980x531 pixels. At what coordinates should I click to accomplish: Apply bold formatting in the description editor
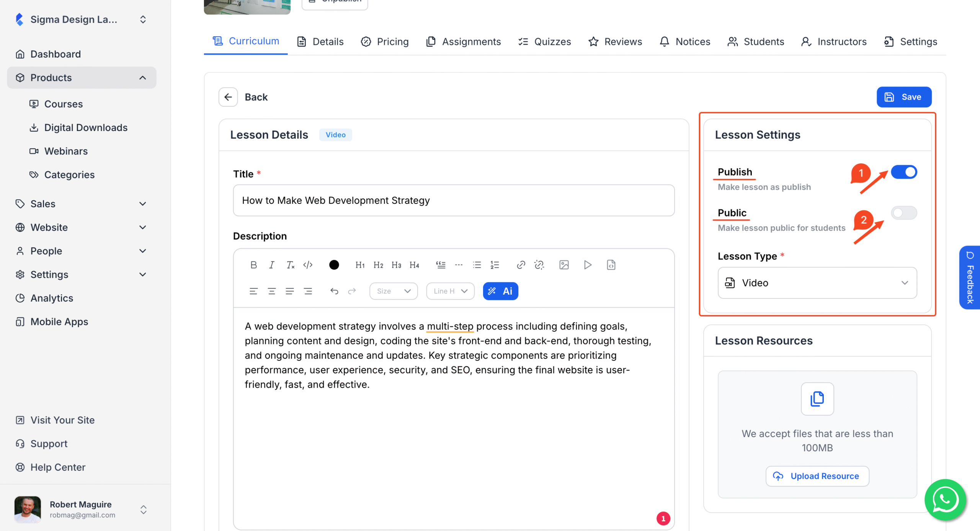coord(253,265)
